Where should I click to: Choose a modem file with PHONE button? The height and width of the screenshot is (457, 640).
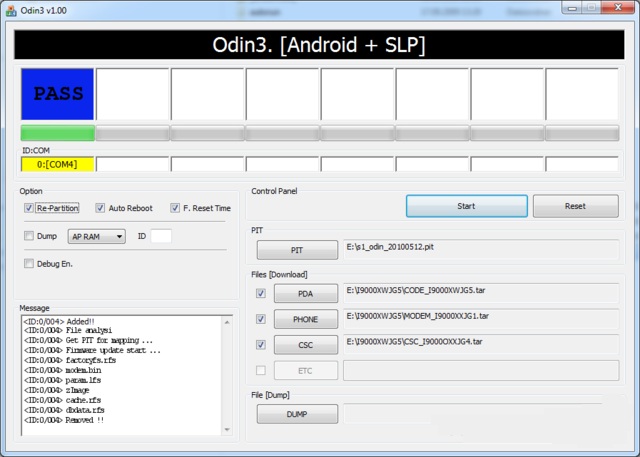(306, 319)
